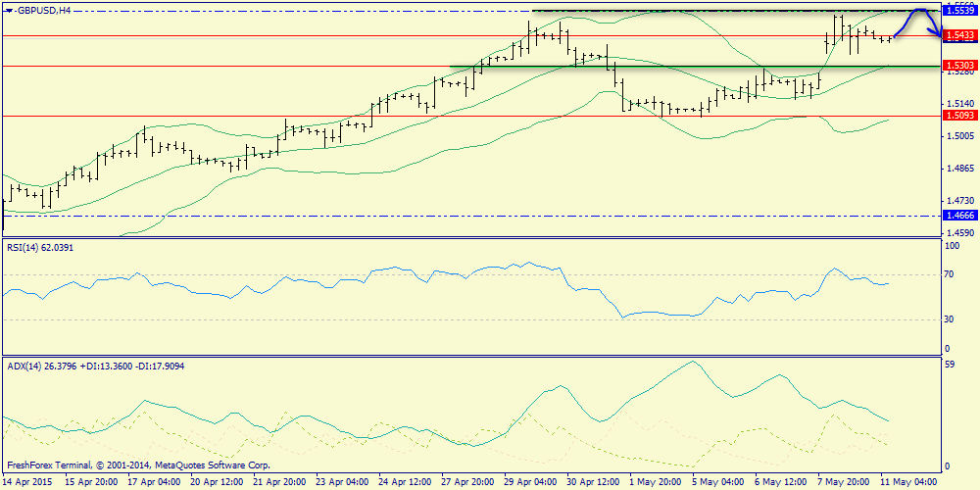Screen dimensions: 980x490
Task: Click the 1.5140 price axis value
Action: tap(959, 104)
